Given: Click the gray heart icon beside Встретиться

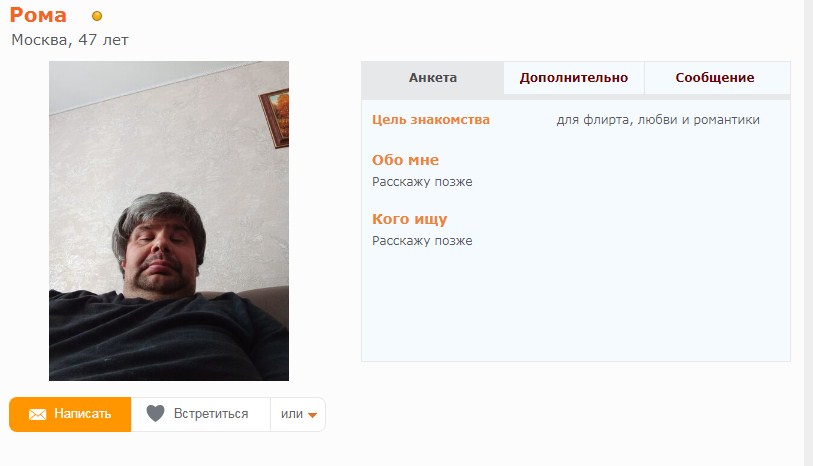Looking at the screenshot, I should click(155, 414).
